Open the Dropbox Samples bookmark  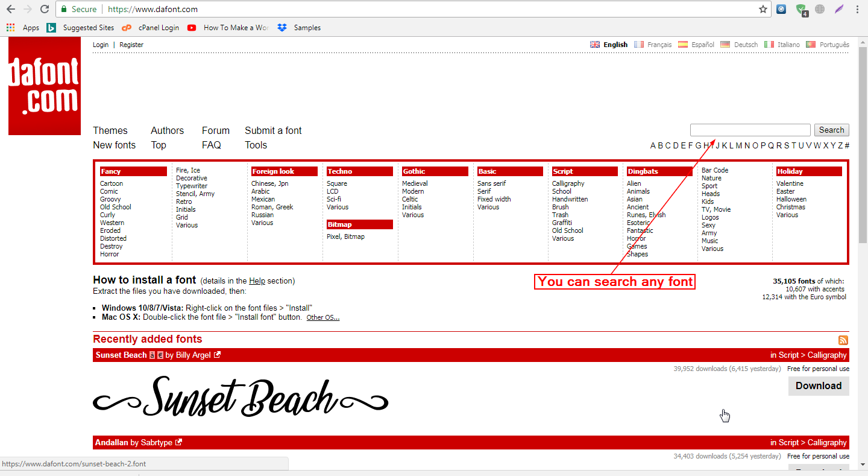tap(299, 28)
